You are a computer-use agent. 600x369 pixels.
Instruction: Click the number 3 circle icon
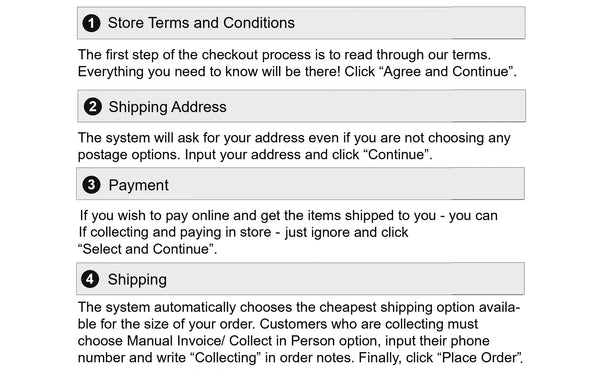91,185
